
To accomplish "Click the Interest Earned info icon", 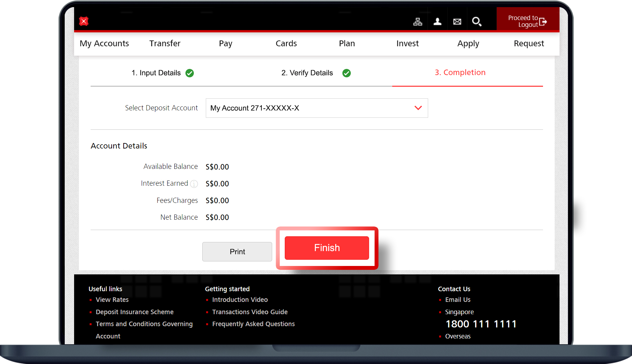I will 194,184.
